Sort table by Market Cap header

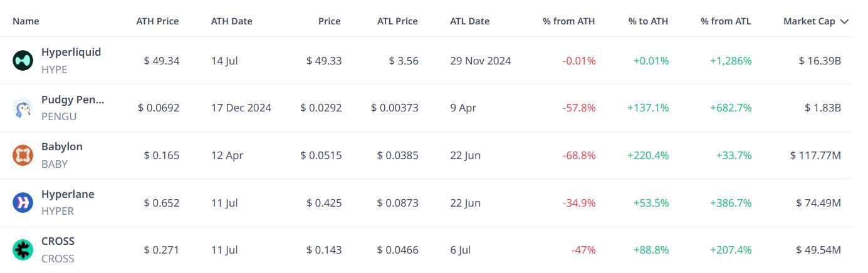tap(809, 21)
